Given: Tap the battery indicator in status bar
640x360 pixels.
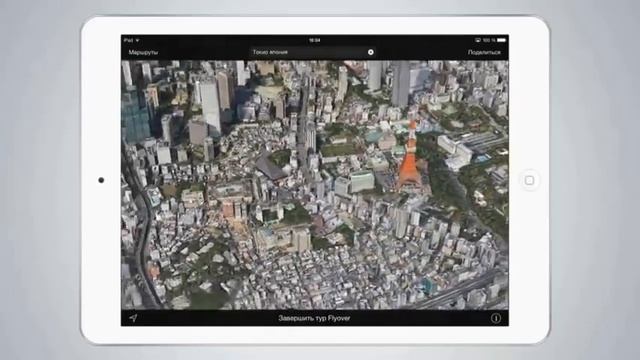Looking at the screenshot, I should (x=502, y=40).
